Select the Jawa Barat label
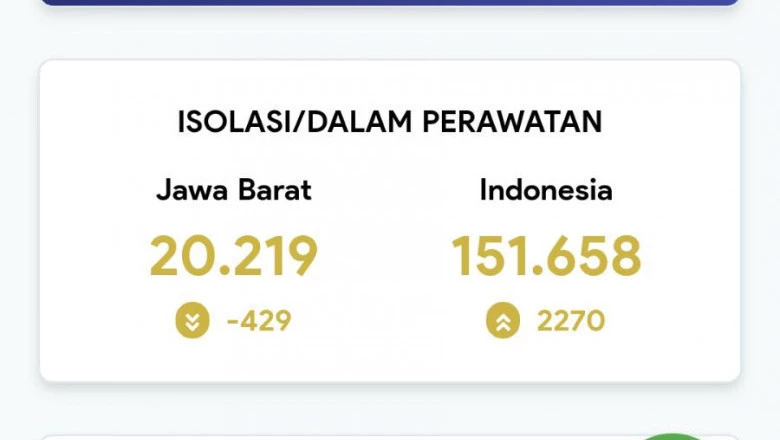Screen dimensions: 780x440 point(234,190)
